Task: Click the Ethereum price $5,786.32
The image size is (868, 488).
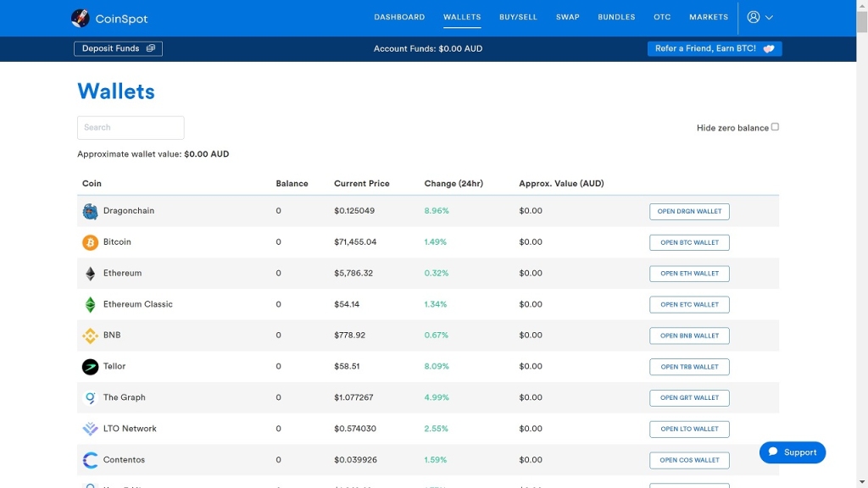Action: (x=353, y=273)
